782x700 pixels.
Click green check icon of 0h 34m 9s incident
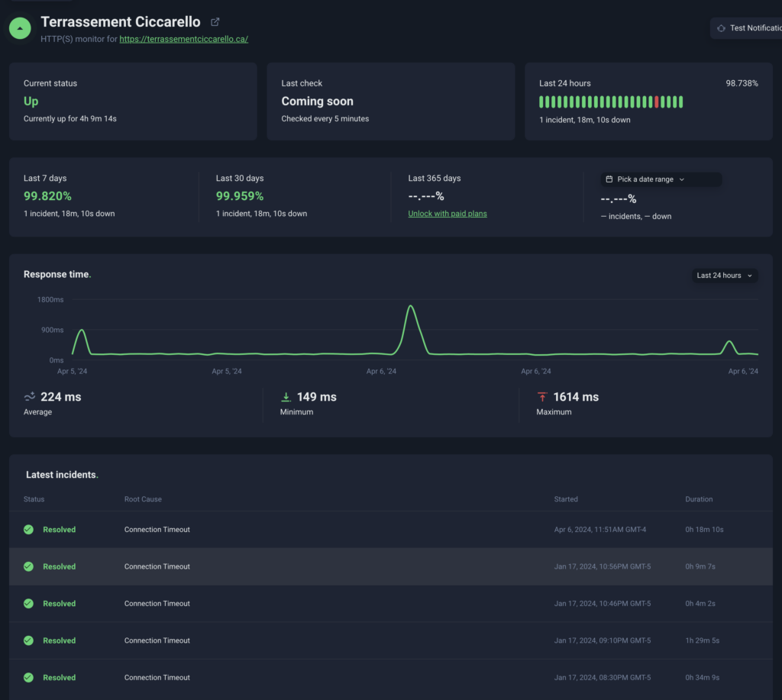[28, 678]
